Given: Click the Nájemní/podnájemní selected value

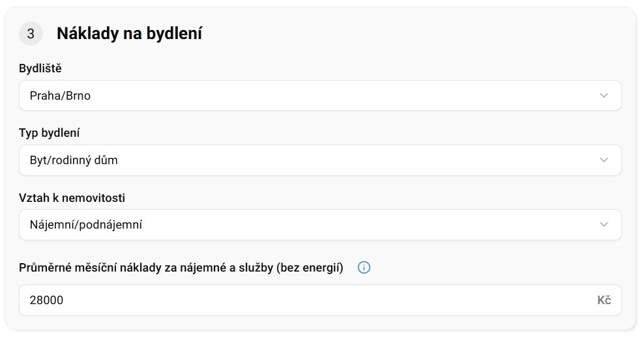Looking at the screenshot, I should coord(86,225).
